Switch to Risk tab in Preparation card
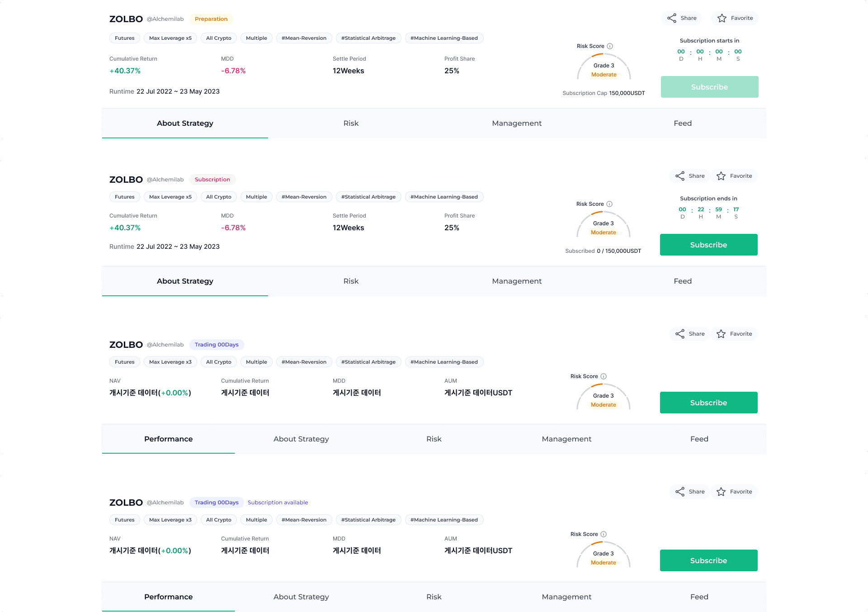The width and height of the screenshot is (868, 612). click(x=351, y=123)
